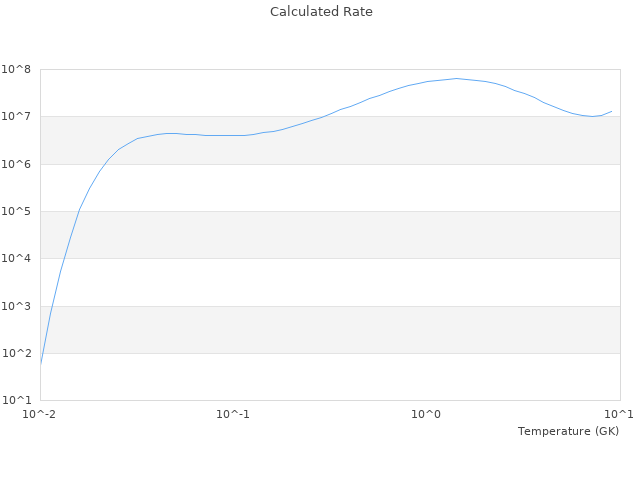This screenshot has width=640, height=480.
Task: Click the highest peak of the blue curve
Action: (456, 78)
